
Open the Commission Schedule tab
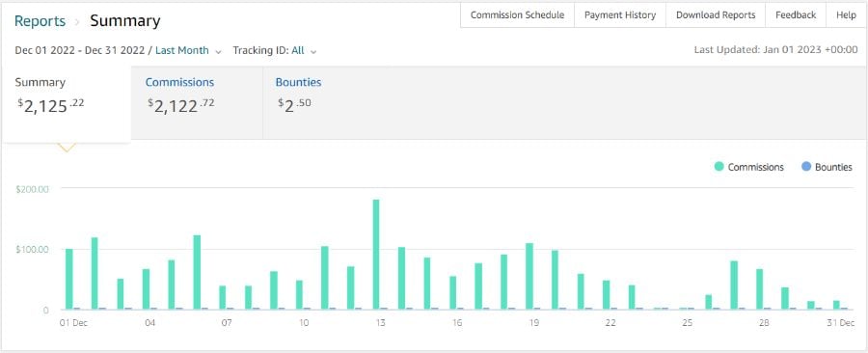click(x=517, y=14)
